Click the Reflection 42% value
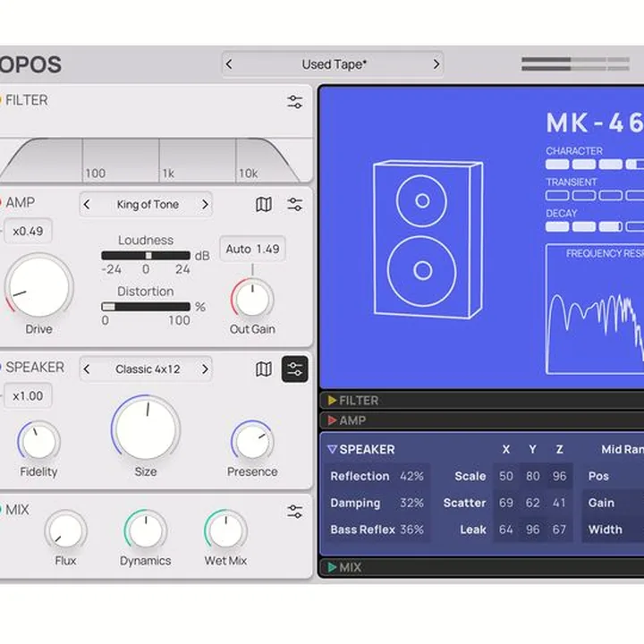This screenshot has height=644, width=644. (412, 476)
